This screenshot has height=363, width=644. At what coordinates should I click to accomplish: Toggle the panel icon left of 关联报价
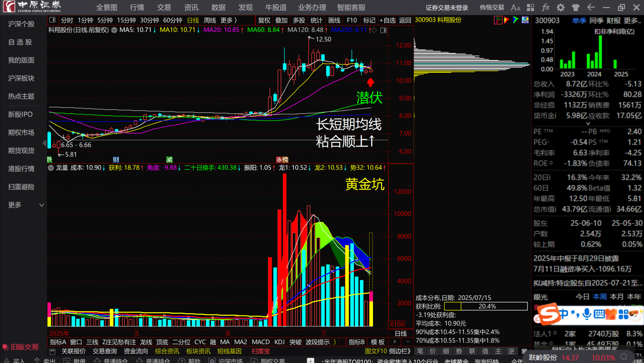point(52,351)
